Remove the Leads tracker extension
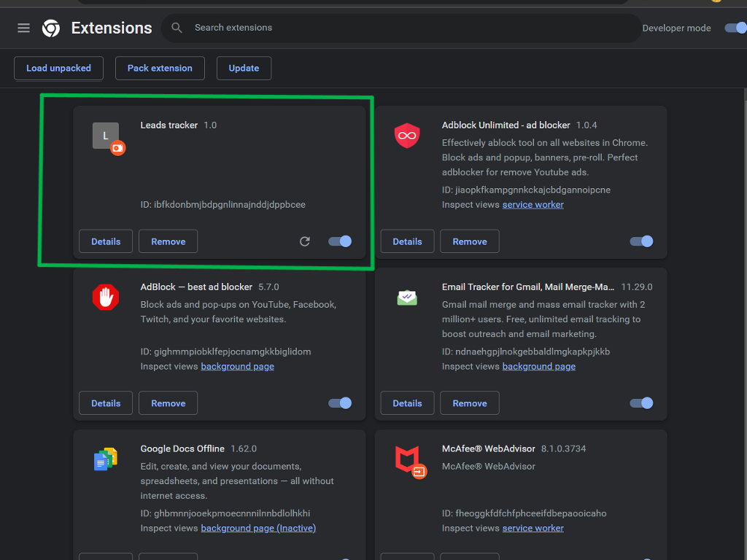The width and height of the screenshot is (747, 560). tap(169, 241)
